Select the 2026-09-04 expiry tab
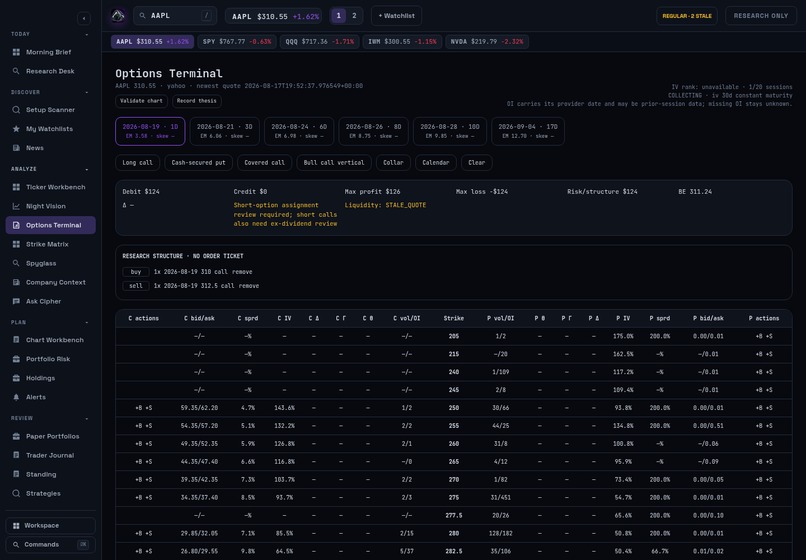This screenshot has height=560, width=806. [528, 131]
